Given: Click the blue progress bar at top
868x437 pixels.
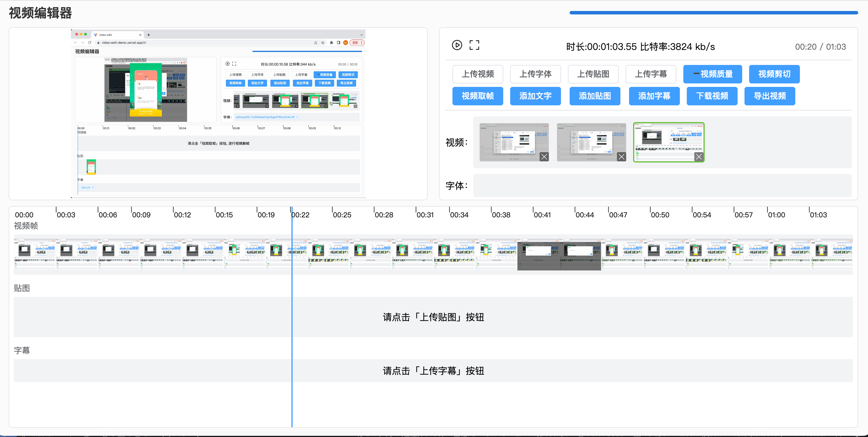Looking at the screenshot, I should click(x=713, y=13).
